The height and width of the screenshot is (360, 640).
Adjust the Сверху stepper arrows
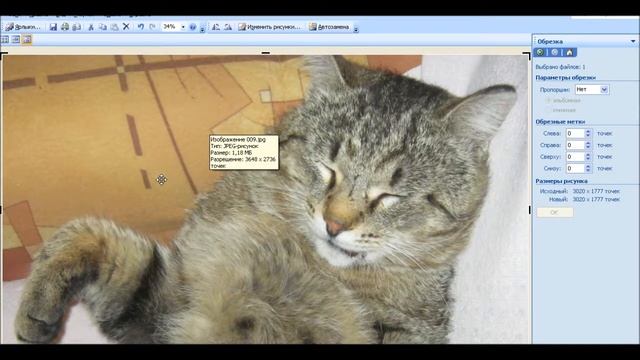tap(588, 157)
